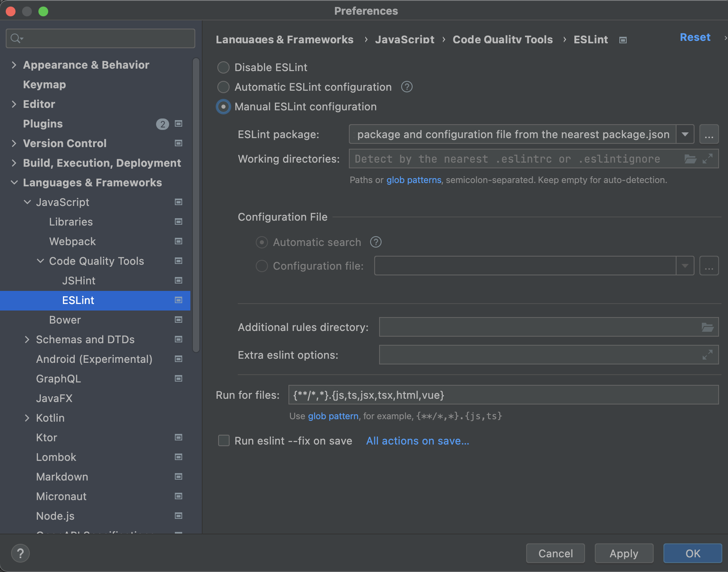This screenshot has width=728, height=572.
Task: Collapse the Code Quality Tools tree node
Action: point(40,261)
